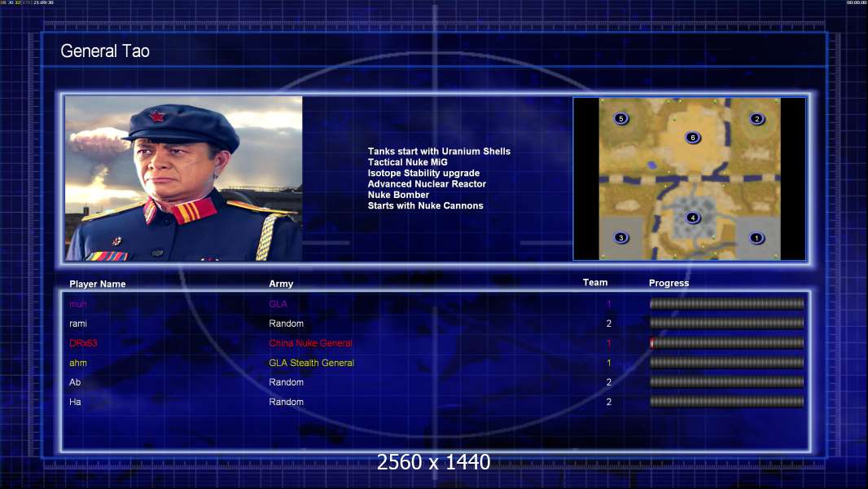This screenshot has height=489, width=868.
Task: Click start position marker 1 on map
Action: pos(756,238)
